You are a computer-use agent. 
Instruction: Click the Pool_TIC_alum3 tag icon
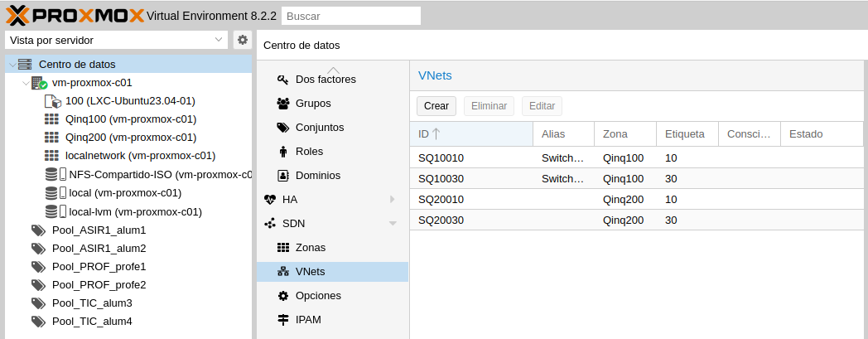pos(38,303)
